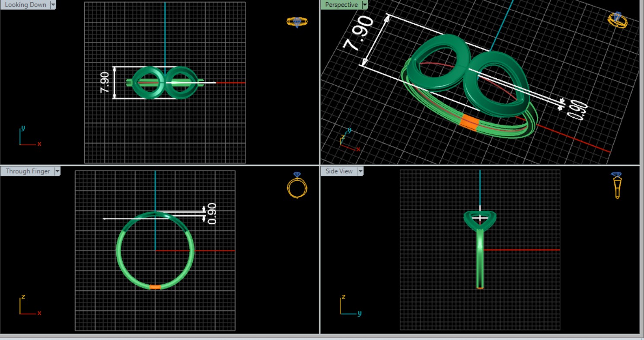This screenshot has width=644, height=340.
Task: Select the 0.90 dimension text in Through Finger
Action: [212, 214]
